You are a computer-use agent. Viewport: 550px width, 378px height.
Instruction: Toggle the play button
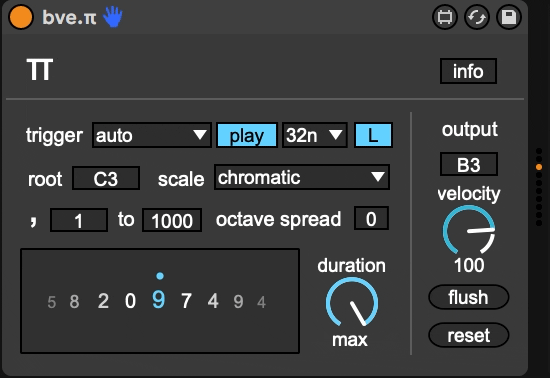point(247,135)
